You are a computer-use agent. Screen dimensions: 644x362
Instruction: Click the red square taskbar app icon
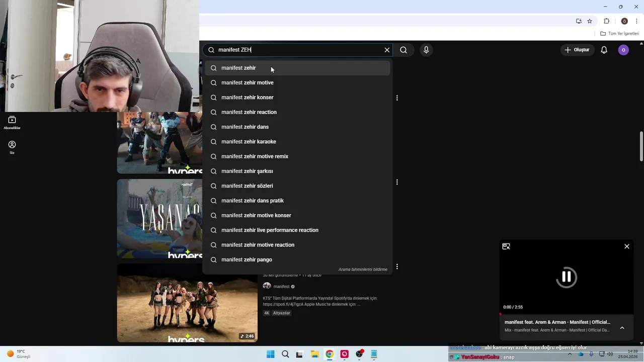click(x=345, y=354)
